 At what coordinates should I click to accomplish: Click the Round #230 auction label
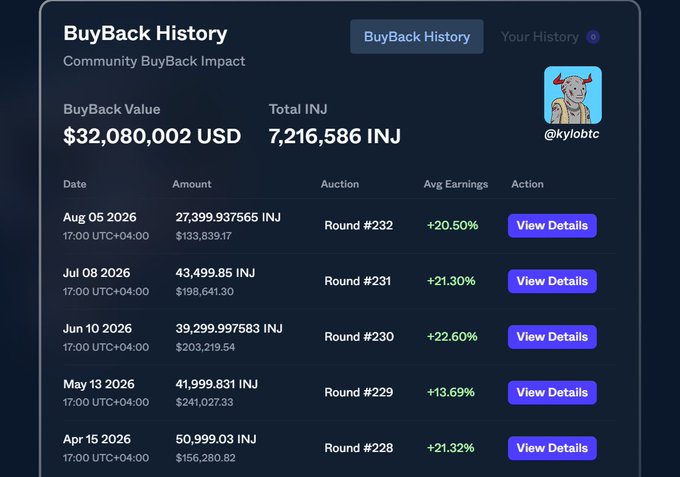pyautogui.click(x=359, y=337)
